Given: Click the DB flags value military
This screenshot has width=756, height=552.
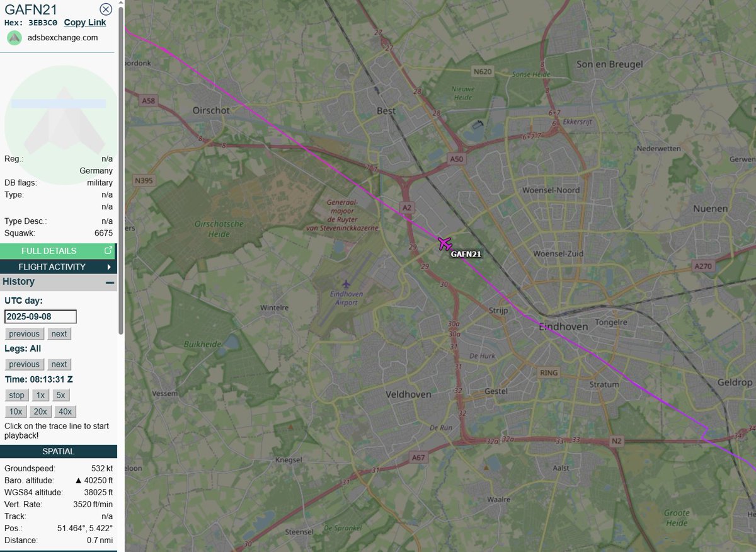Looking at the screenshot, I should (x=100, y=183).
